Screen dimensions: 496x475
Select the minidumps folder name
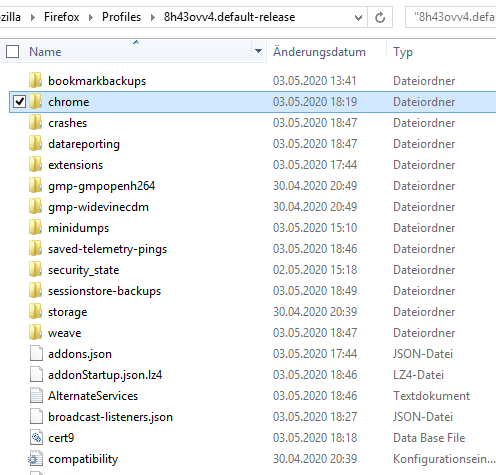click(x=78, y=228)
